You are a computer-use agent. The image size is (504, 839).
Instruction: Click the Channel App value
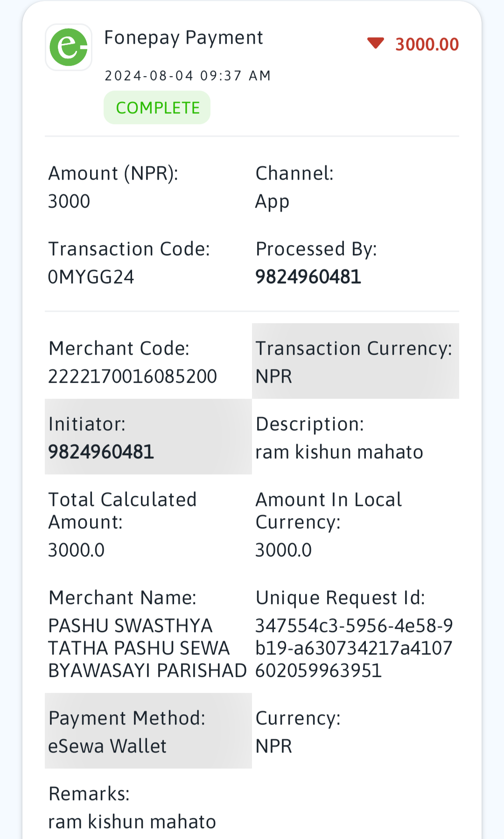pos(272,202)
